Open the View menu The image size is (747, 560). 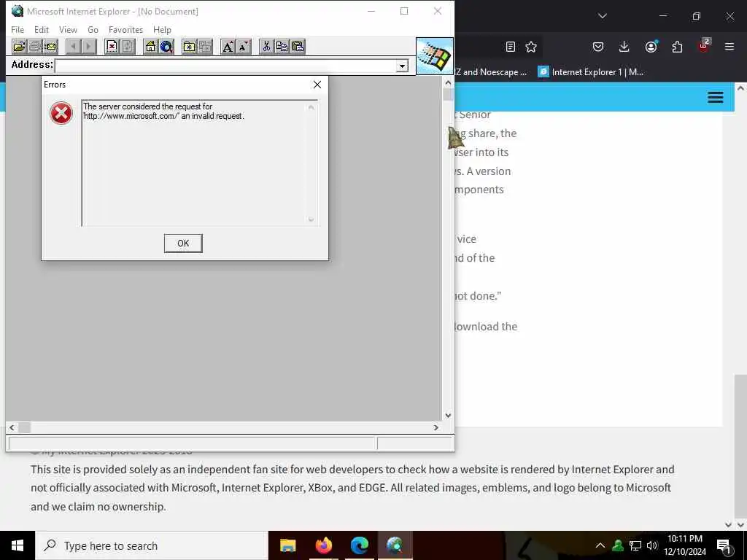[68, 29]
